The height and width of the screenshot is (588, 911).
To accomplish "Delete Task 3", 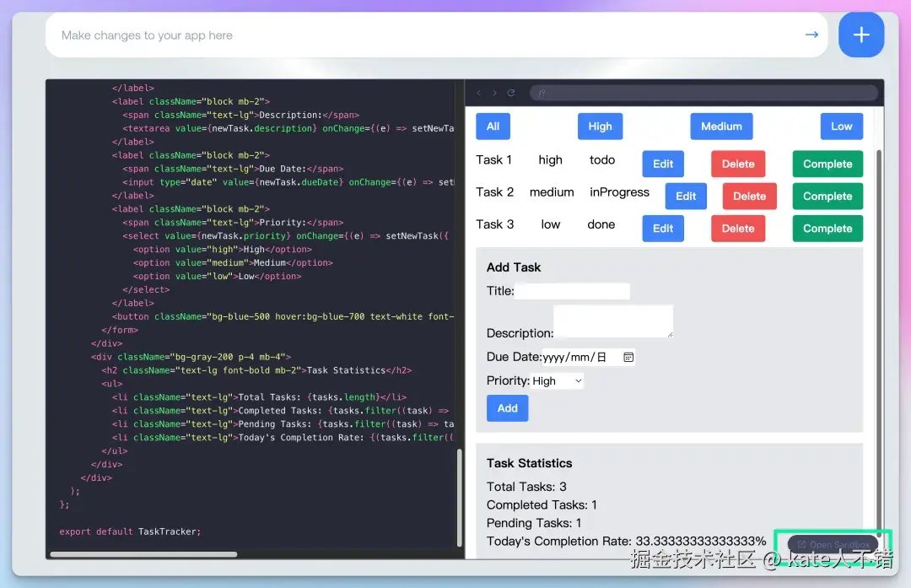I will click(738, 229).
